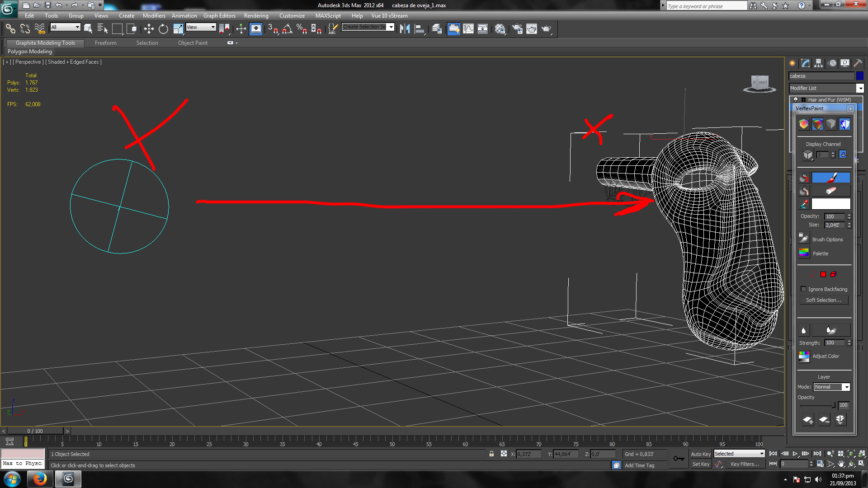The height and width of the screenshot is (488, 868).
Task: Pick color with the eyedropper tool
Action: point(804,204)
